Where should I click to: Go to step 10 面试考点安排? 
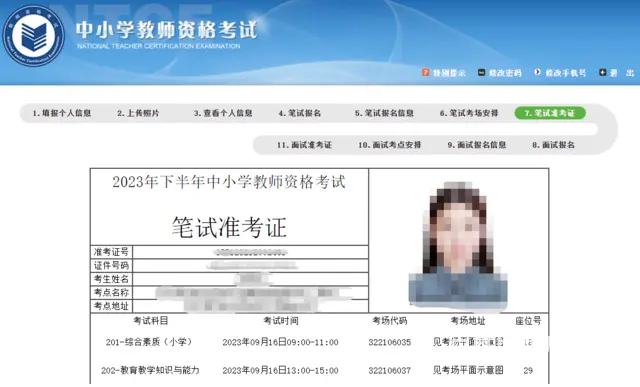pos(389,145)
